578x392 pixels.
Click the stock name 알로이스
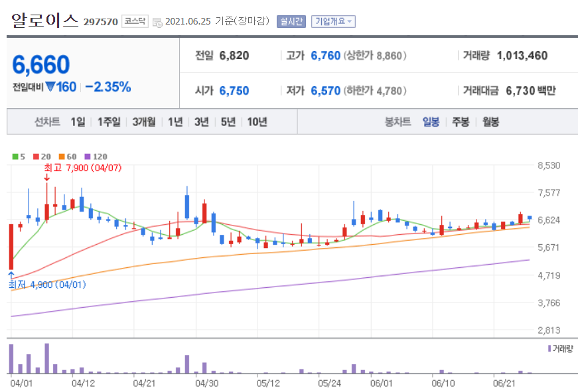coord(44,20)
